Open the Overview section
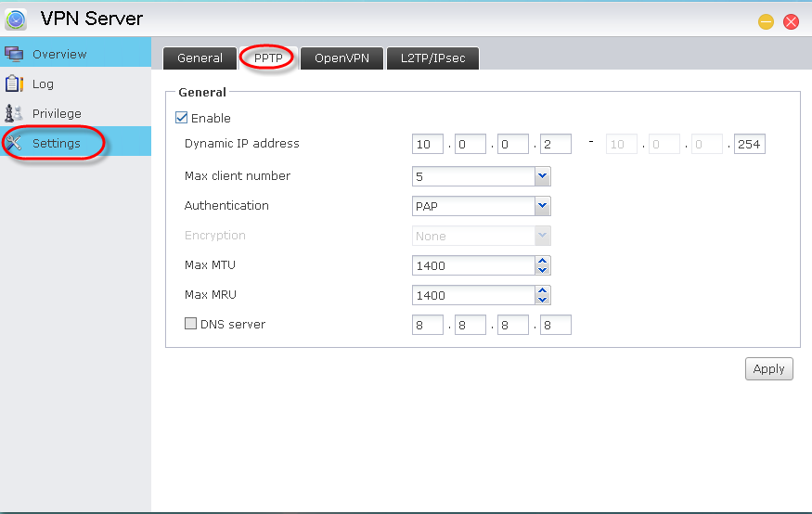Screen dimensions: 812x514 [75, 54]
